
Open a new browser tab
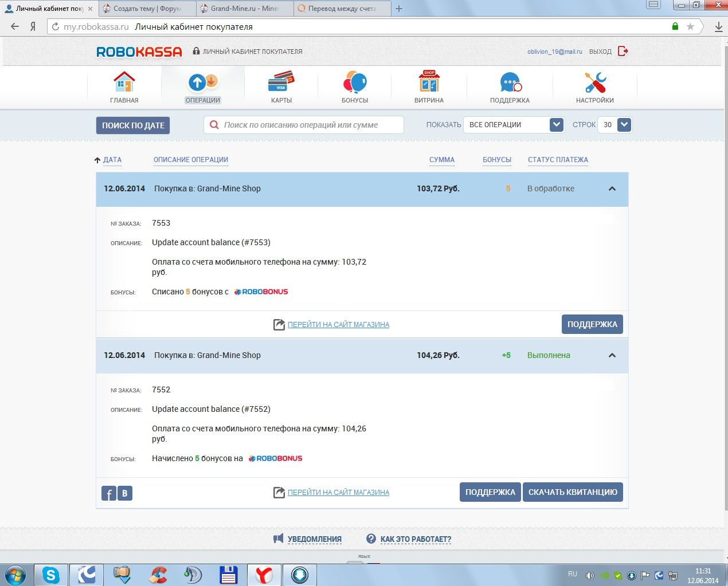[x=399, y=9]
